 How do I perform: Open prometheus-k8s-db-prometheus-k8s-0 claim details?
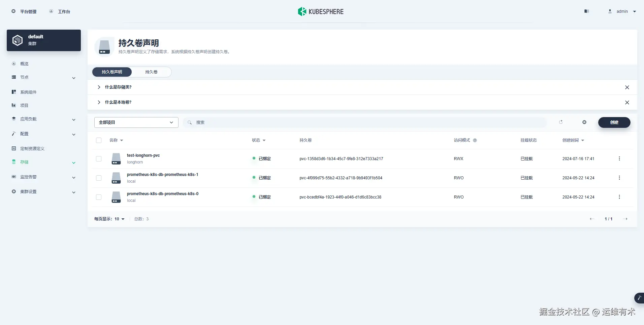163,194
